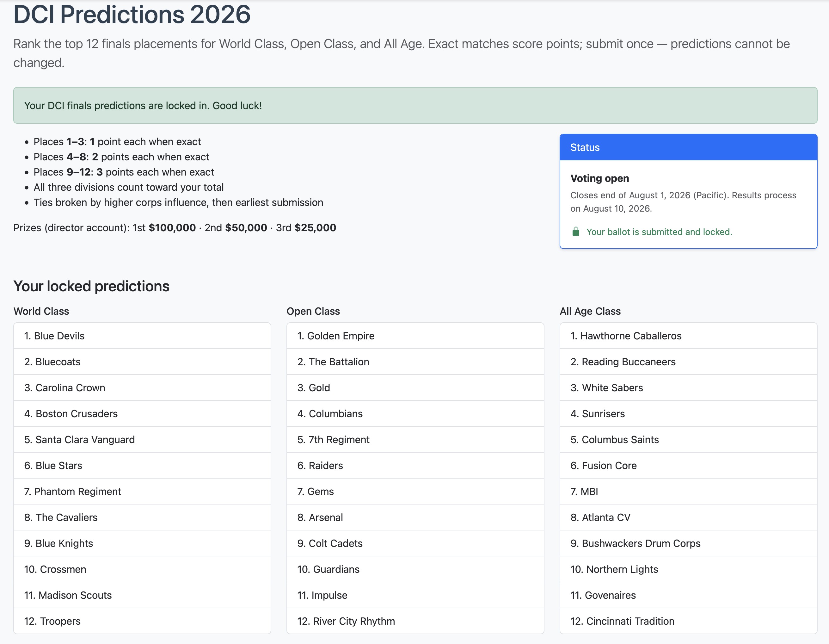This screenshot has width=829, height=644.
Task: Click the World Class column heading
Action: click(41, 311)
